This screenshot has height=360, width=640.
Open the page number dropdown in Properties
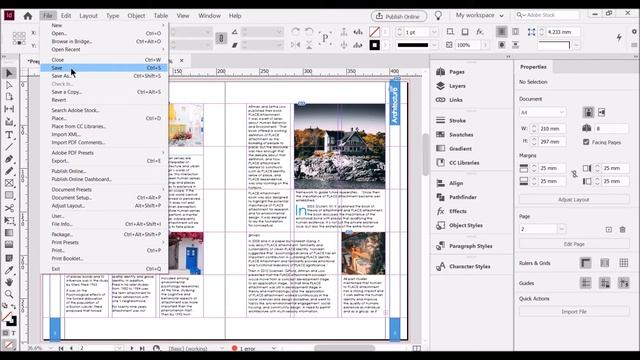point(561,229)
